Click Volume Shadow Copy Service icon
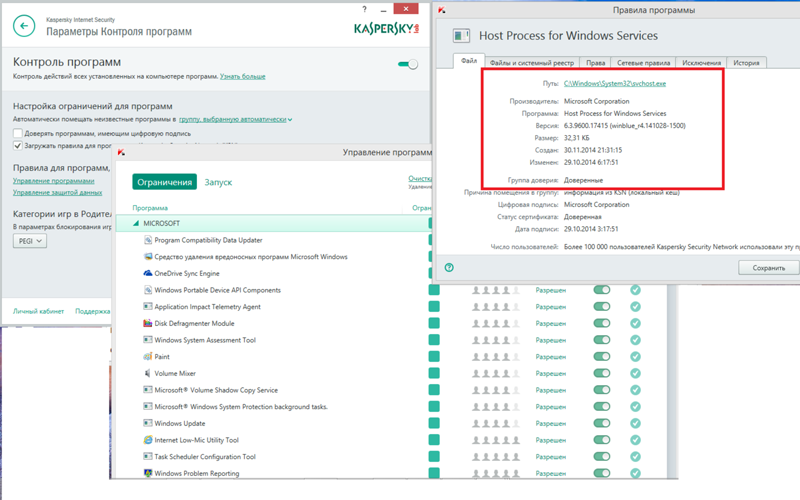This screenshot has height=500, width=800. (x=148, y=390)
